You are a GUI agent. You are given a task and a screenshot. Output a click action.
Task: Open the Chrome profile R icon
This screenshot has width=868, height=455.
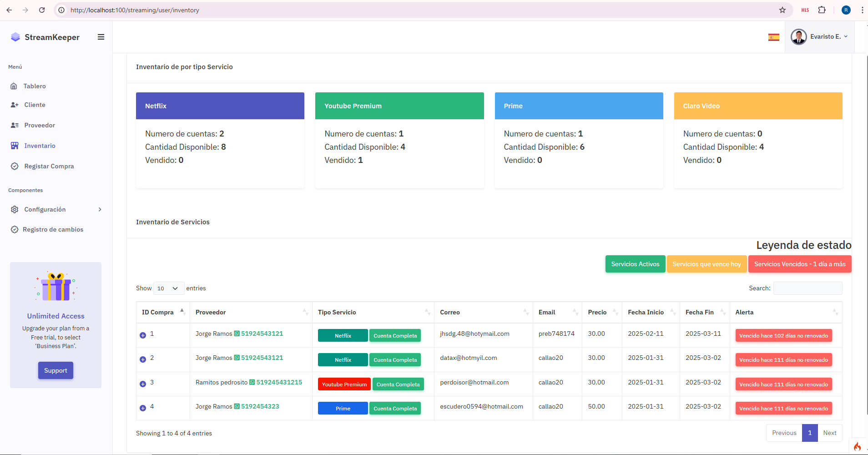846,10
